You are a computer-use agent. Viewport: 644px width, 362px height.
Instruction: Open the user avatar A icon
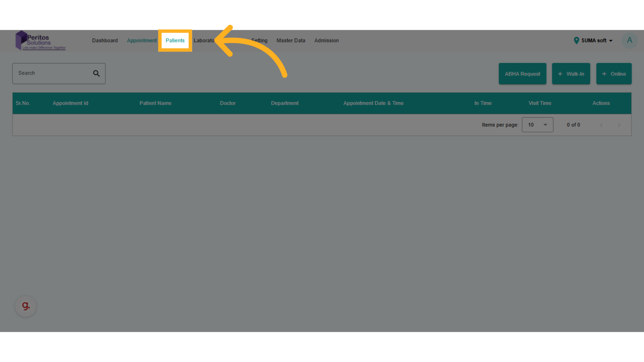(x=629, y=41)
